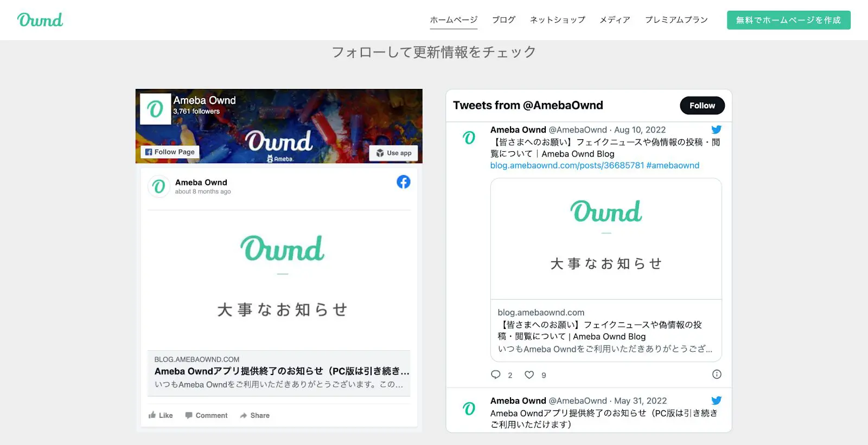Screen dimensions: 868x445
Task: Click 'about 8 months ago' timestamp
Action: pyautogui.click(x=203, y=192)
